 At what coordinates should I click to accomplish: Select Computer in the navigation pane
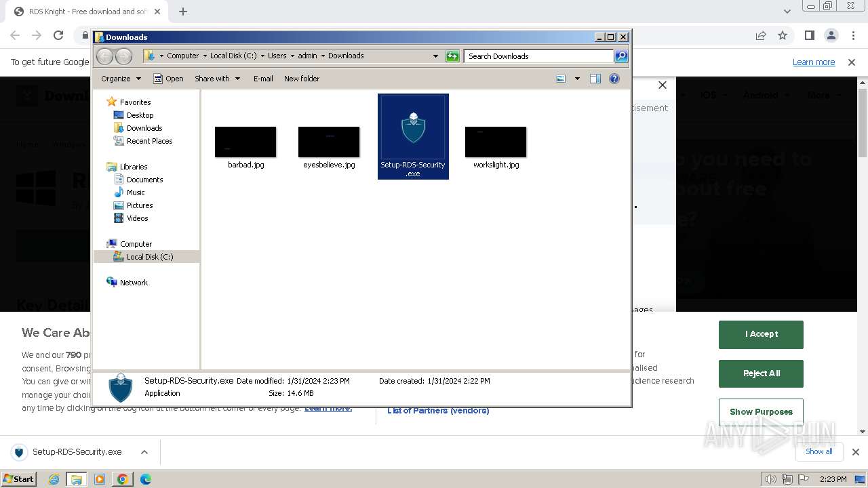point(136,244)
